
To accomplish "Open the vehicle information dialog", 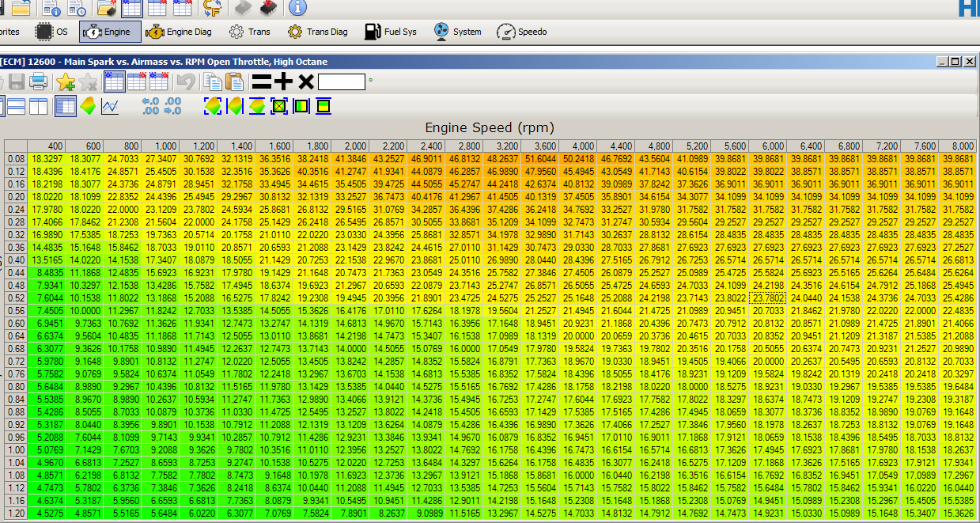I will pos(297,9).
